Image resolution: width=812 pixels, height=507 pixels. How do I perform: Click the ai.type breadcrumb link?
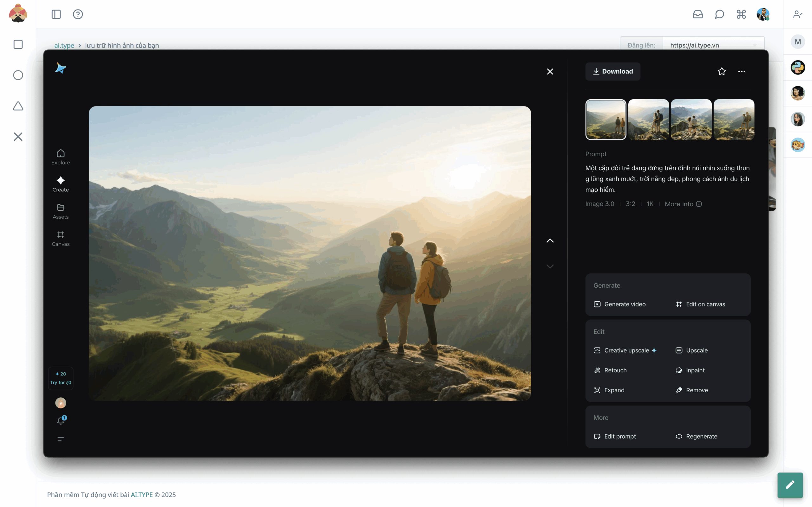point(64,45)
